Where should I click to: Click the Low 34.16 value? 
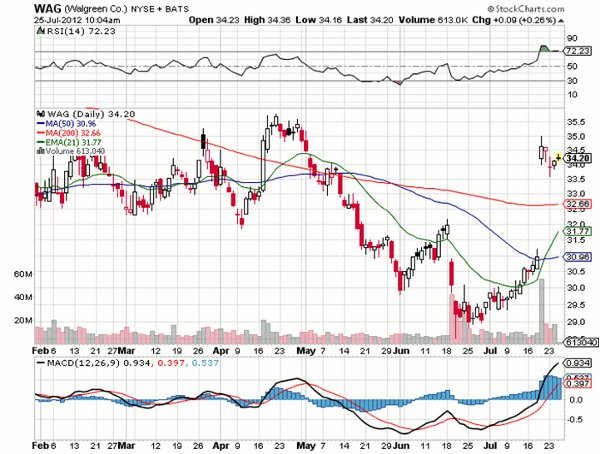tap(319, 20)
